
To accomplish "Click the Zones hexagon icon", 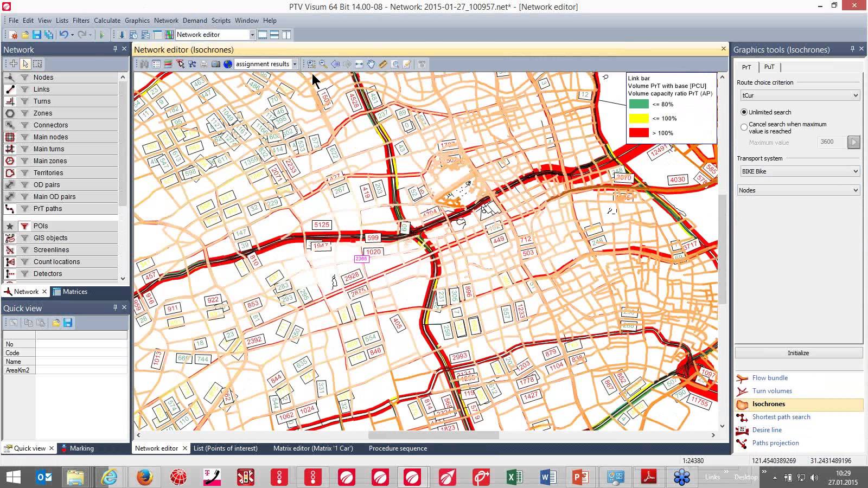I will pyautogui.click(x=10, y=113).
